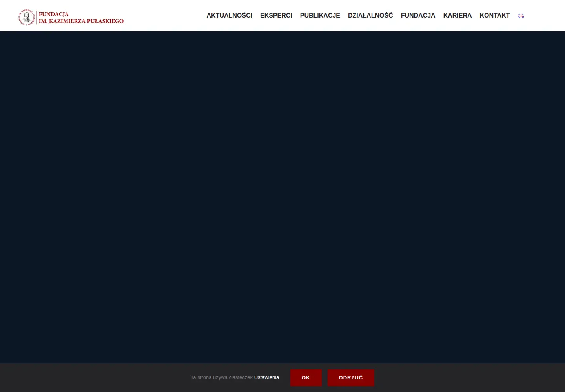The height and width of the screenshot is (392, 565).
Task: Open the PUBLIKACJE menu item
Action: [x=320, y=15]
